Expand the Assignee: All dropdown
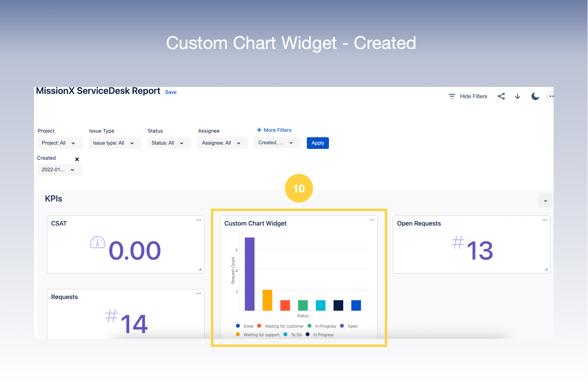Screen dimensions: 588x386 (x=222, y=143)
